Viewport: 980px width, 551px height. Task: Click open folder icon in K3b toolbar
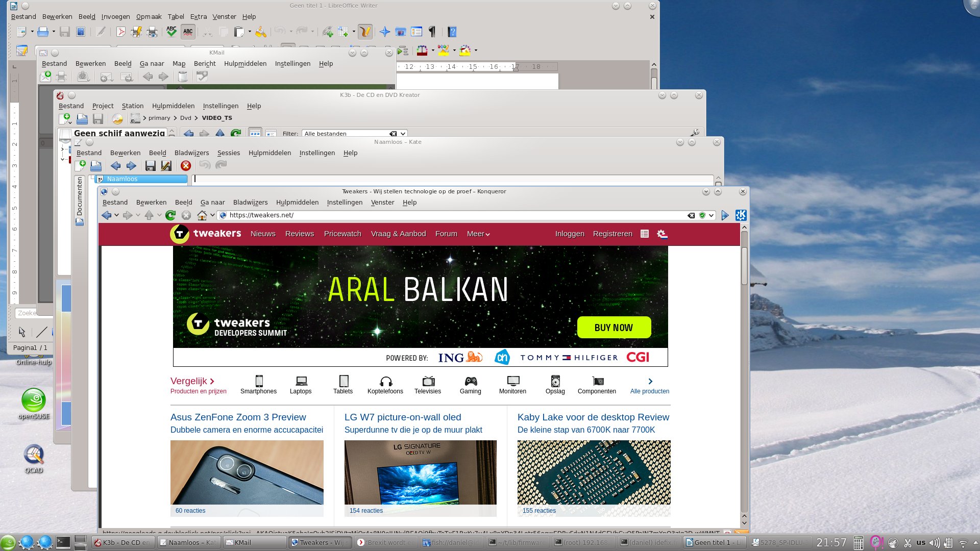[82, 119]
